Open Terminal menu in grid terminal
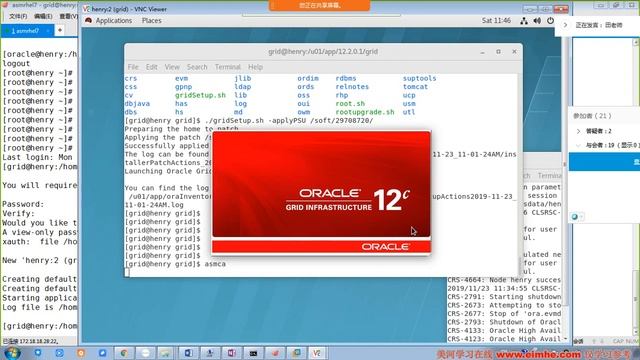Viewport: 640px width, 360px height. tap(228, 67)
